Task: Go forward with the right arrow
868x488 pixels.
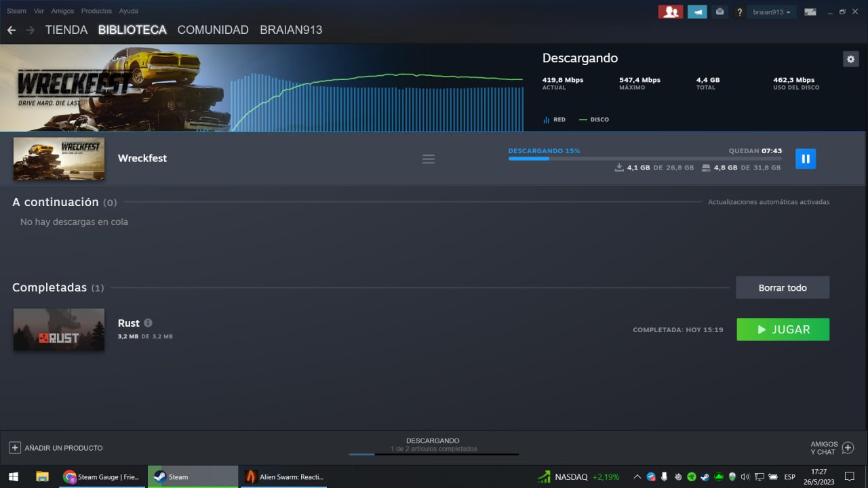Action: (30, 30)
